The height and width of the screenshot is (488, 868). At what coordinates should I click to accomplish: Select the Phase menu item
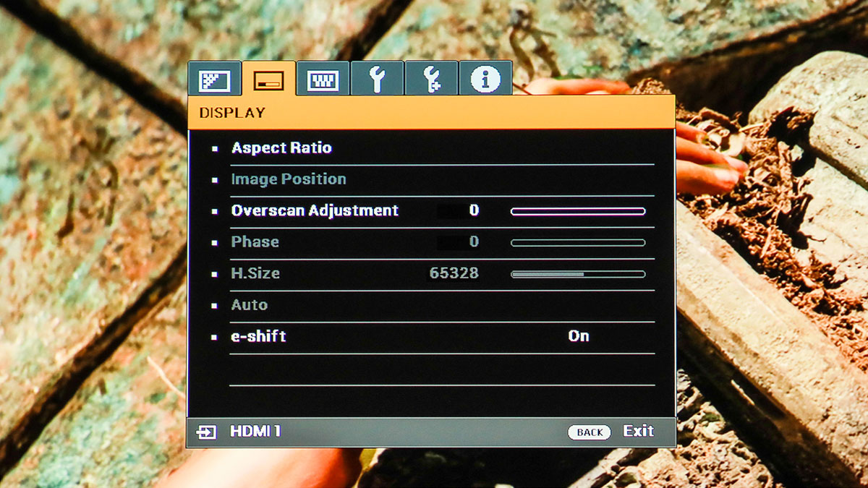pos(255,242)
